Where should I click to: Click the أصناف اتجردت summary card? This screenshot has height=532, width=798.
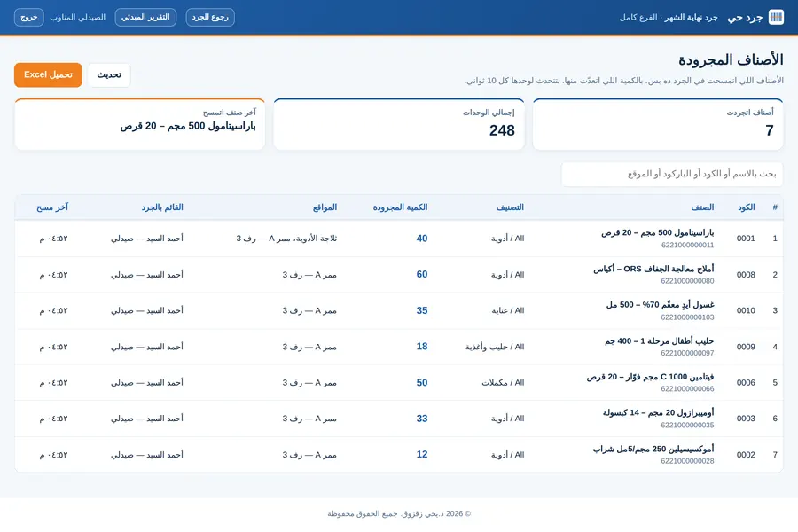tap(658, 124)
